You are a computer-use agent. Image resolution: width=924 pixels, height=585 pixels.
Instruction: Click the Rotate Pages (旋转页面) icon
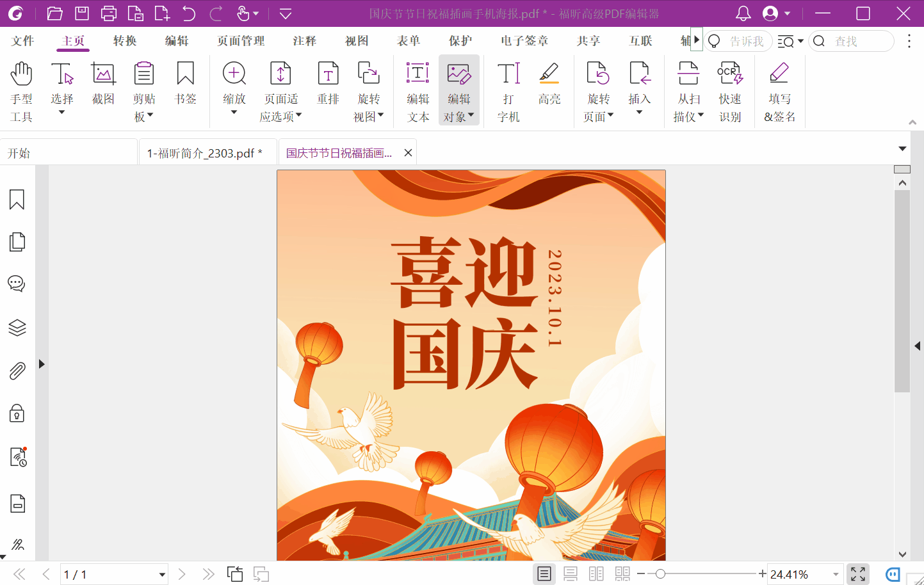click(598, 74)
